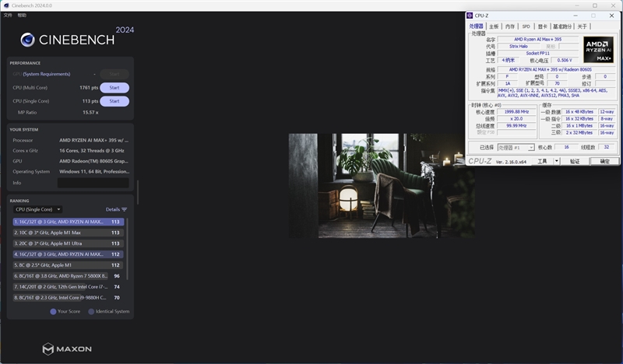Start the CPU (Single Core) benchmark
The height and width of the screenshot is (364, 623).
tap(114, 101)
